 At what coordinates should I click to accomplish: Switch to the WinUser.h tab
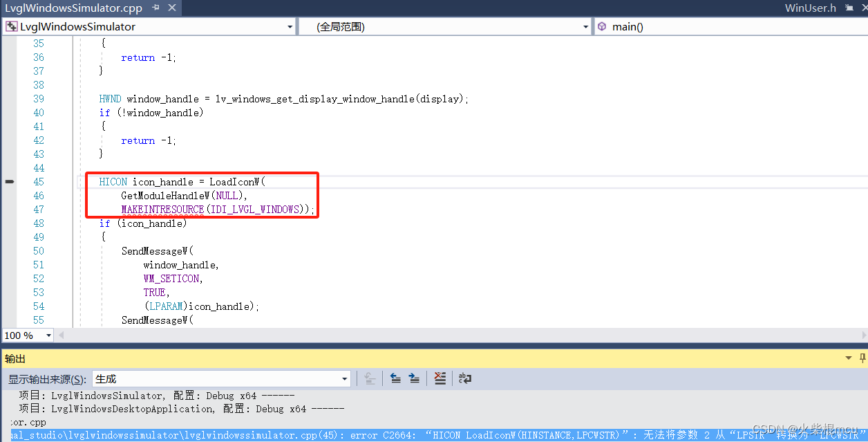coord(810,8)
